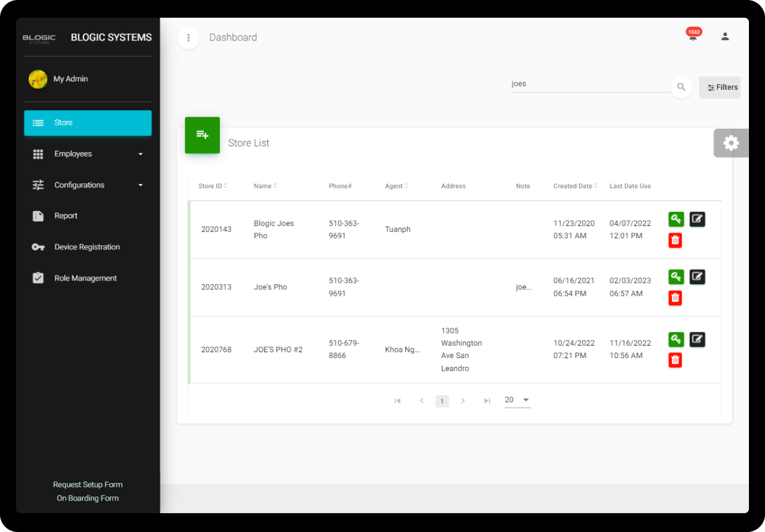Click green key icon for Blogic Joes Pho
The height and width of the screenshot is (532, 765).
coord(676,219)
